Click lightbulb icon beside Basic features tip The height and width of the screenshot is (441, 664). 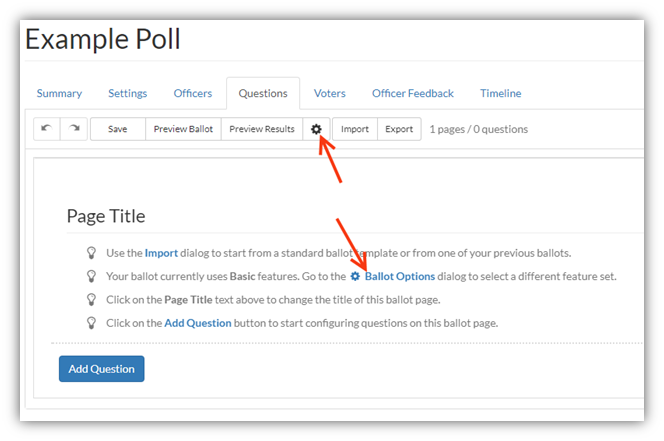(x=91, y=276)
